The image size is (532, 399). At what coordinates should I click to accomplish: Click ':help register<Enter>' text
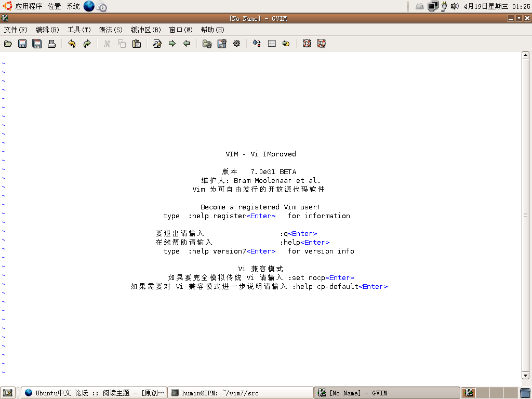coord(232,216)
